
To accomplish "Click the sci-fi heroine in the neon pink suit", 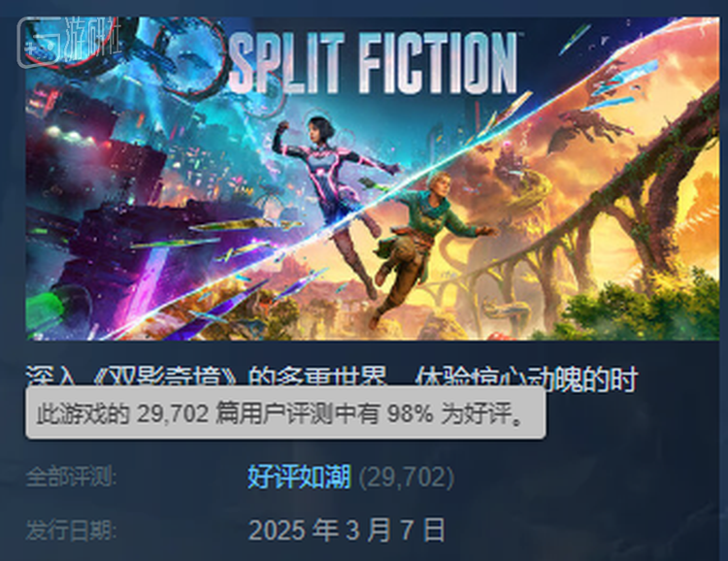I will (x=333, y=195).
